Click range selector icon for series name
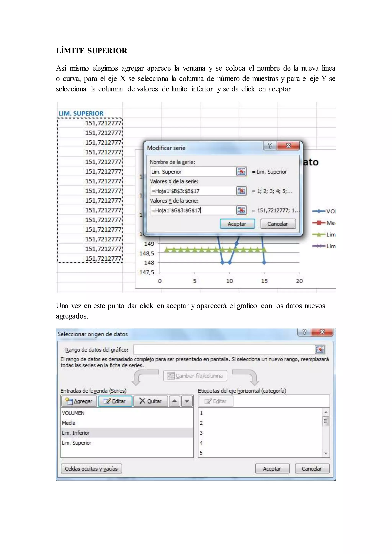Viewport: 392px width, 554px height. point(241,172)
